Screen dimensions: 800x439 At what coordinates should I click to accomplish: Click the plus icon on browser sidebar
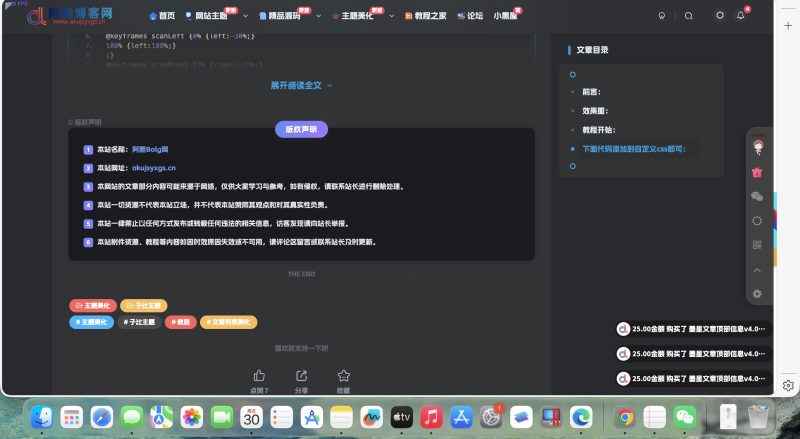pyautogui.click(x=788, y=25)
